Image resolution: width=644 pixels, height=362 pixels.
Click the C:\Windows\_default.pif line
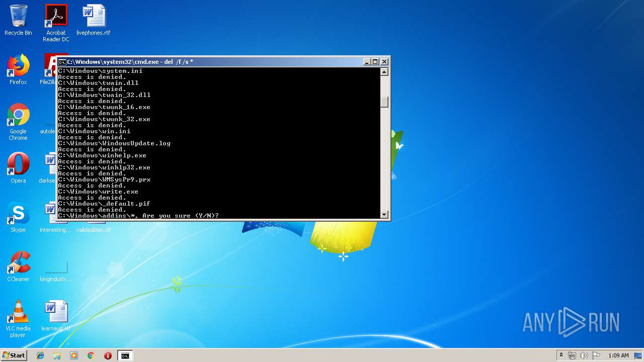point(104,204)
